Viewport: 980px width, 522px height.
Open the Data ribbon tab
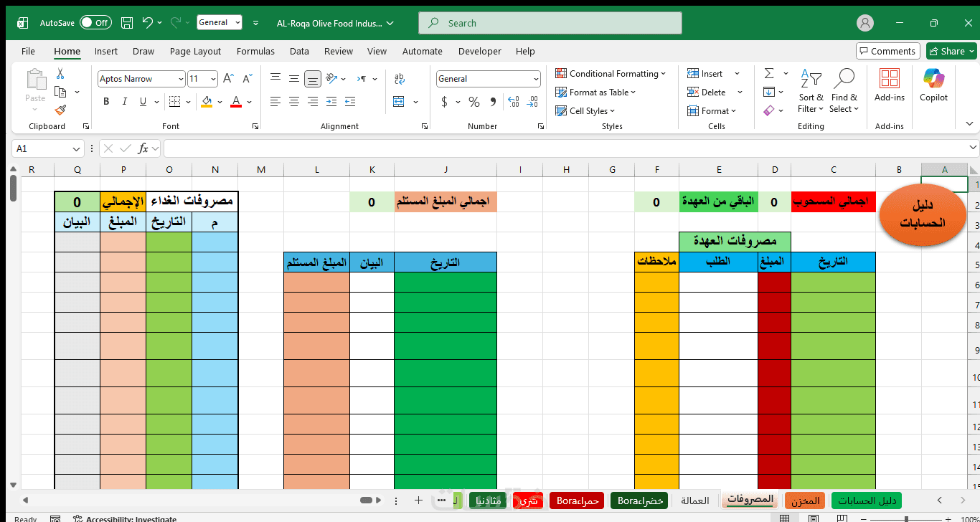pos(299,51)
